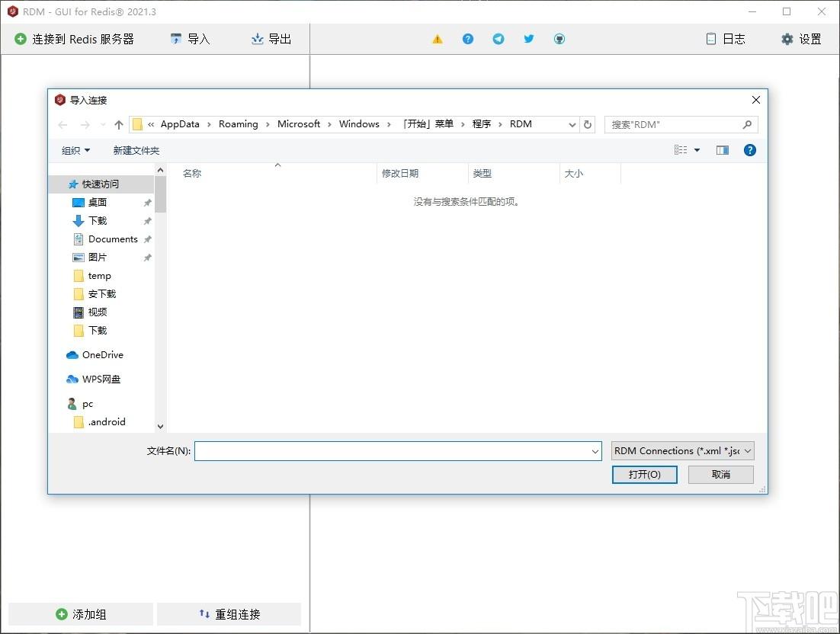Image resolution: width=840 pixels, height=634 pixels.
Task: Select the temp folder
Action: (x=100, y=276)
